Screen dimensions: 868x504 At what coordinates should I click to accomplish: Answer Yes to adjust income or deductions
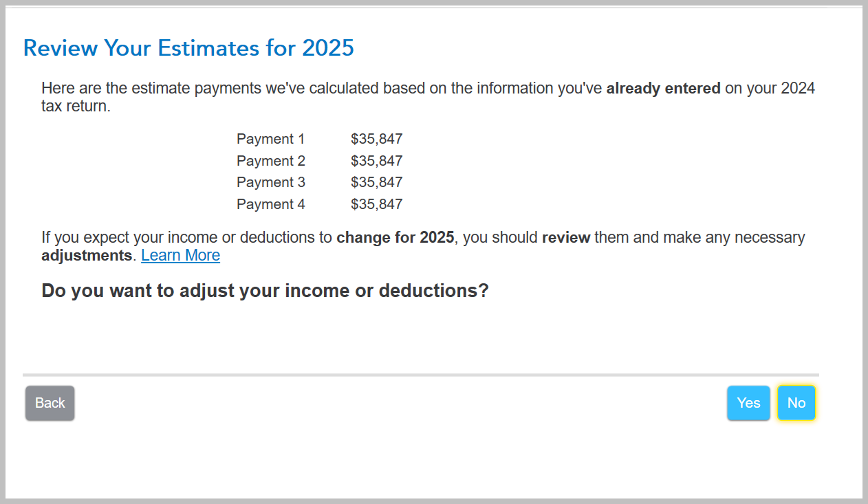(748, 403)
